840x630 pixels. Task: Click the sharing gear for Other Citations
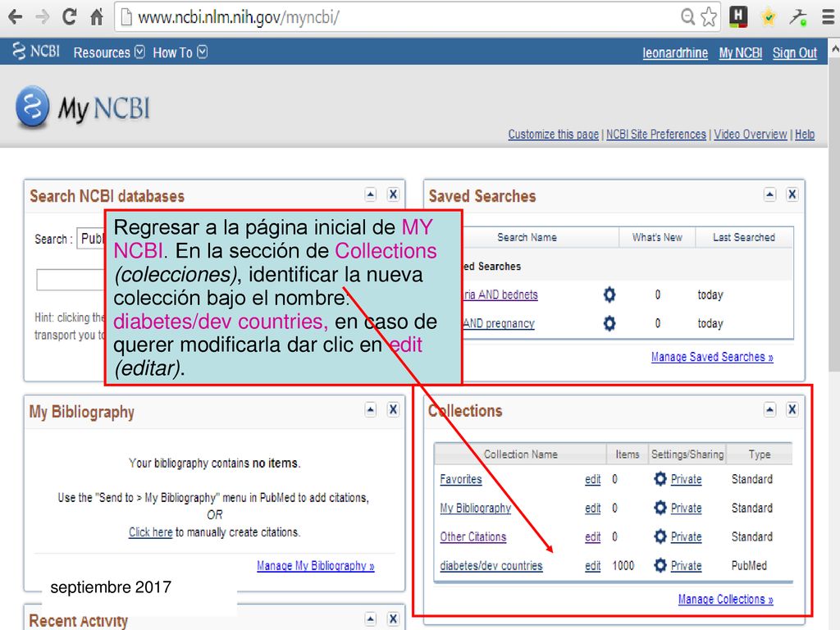coord(660,536)
